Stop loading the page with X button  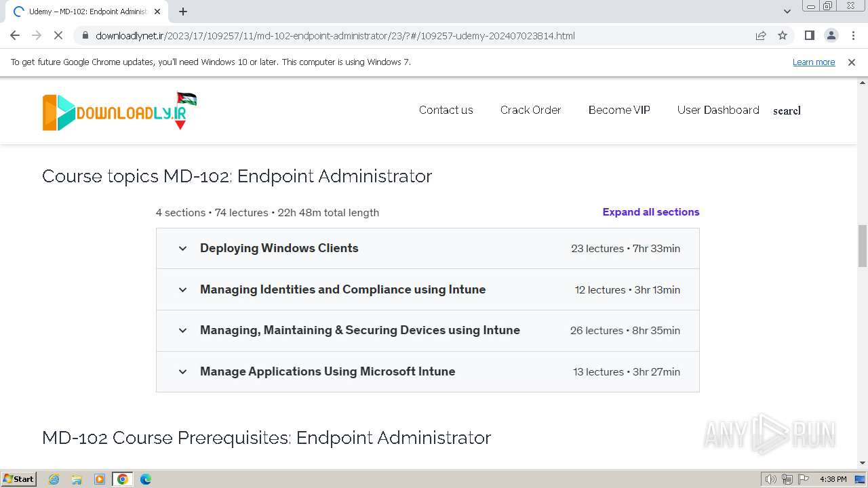click(58, 35)
